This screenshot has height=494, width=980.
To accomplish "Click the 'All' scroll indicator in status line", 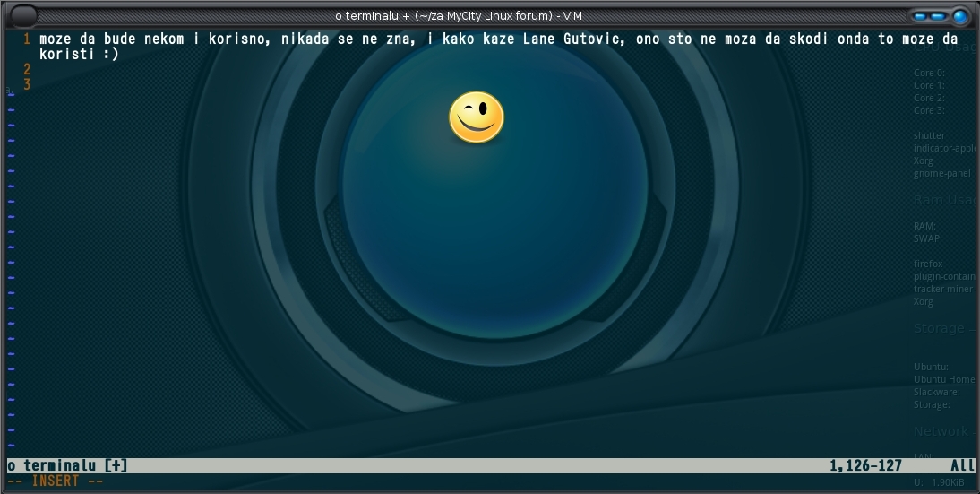I will click(962, 465).
